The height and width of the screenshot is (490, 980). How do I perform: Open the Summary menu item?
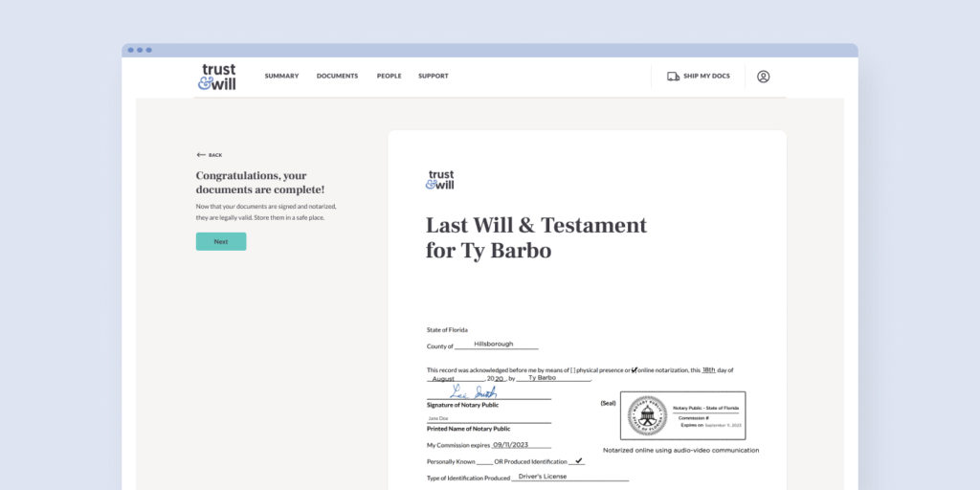pyautogui.click(x=281, y=77)
